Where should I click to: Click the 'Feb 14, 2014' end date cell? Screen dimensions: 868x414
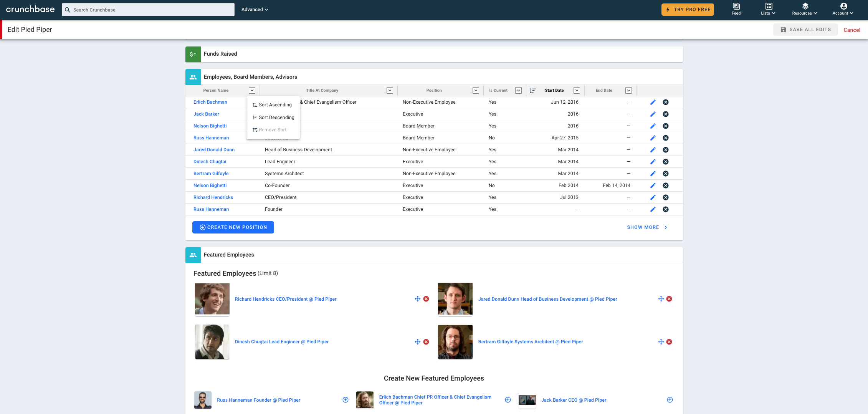click(616, 185)
